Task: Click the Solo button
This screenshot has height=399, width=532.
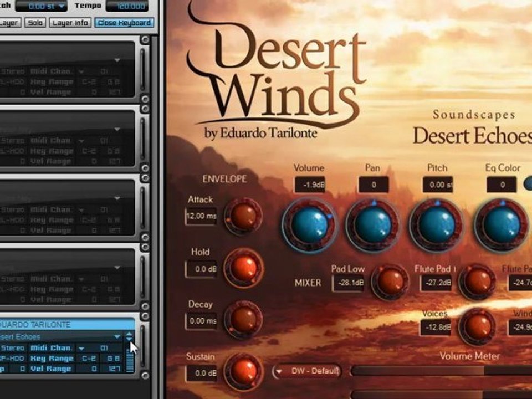Action: point(35,23)
